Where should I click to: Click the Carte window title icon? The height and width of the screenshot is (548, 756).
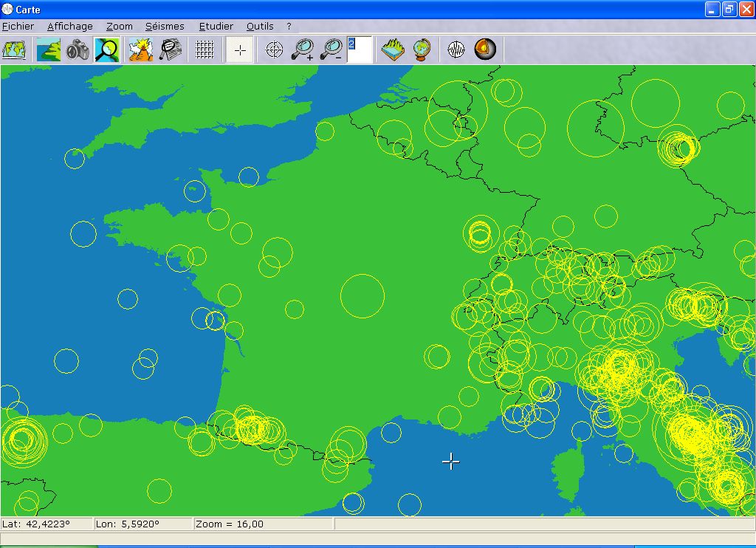[7, 9]
